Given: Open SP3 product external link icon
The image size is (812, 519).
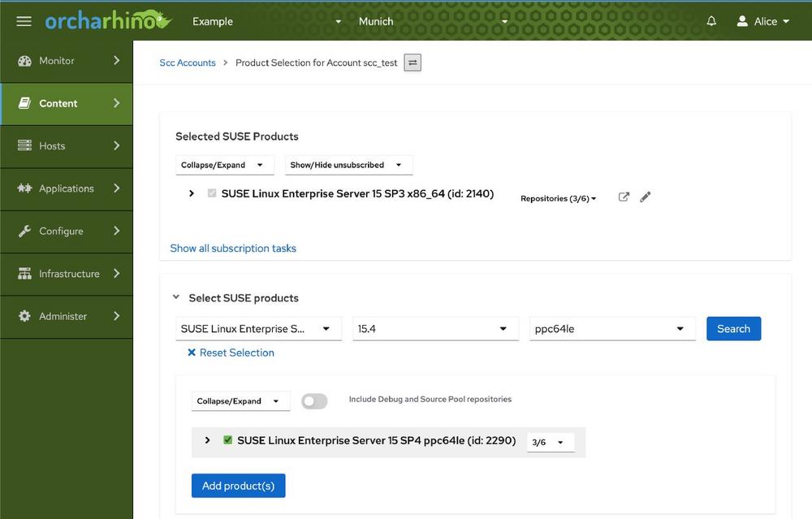Looking at the screenshot, I should click(x=624, y=197).
